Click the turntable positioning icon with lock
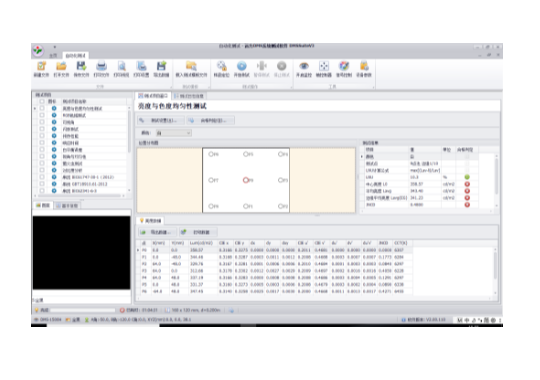 (x=221, y=66)
